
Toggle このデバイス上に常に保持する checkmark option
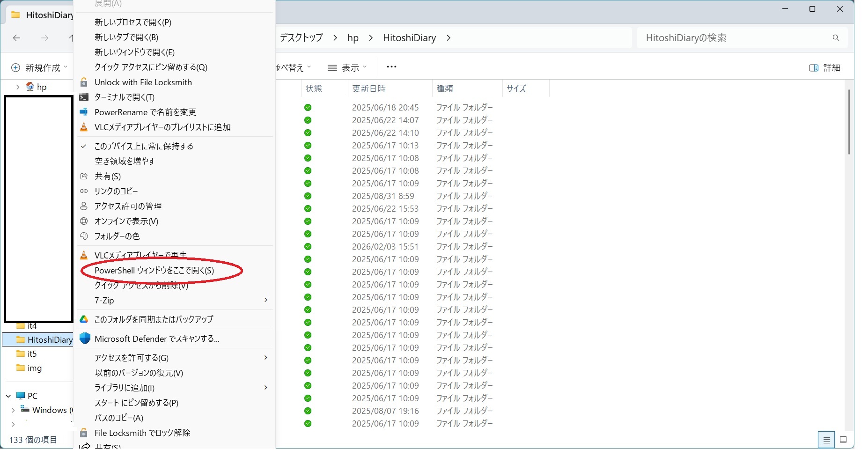tap(144, 146)
